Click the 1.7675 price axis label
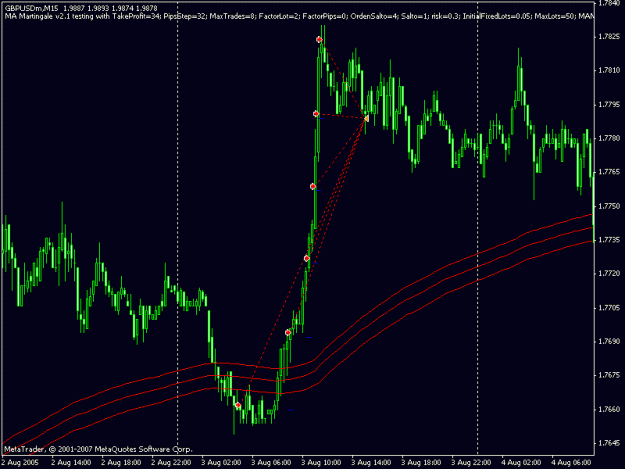Viewport: 625px width, 469px height. (x=609, y=375)
